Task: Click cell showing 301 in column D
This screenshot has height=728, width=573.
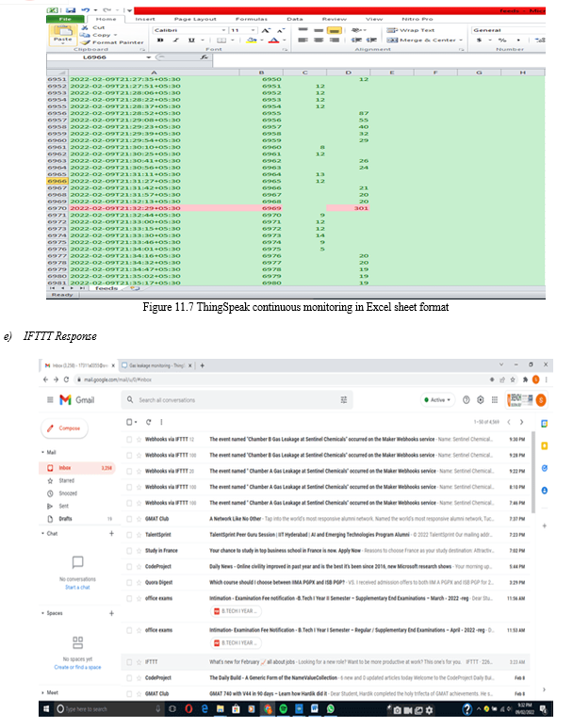Action: (349, 208)
